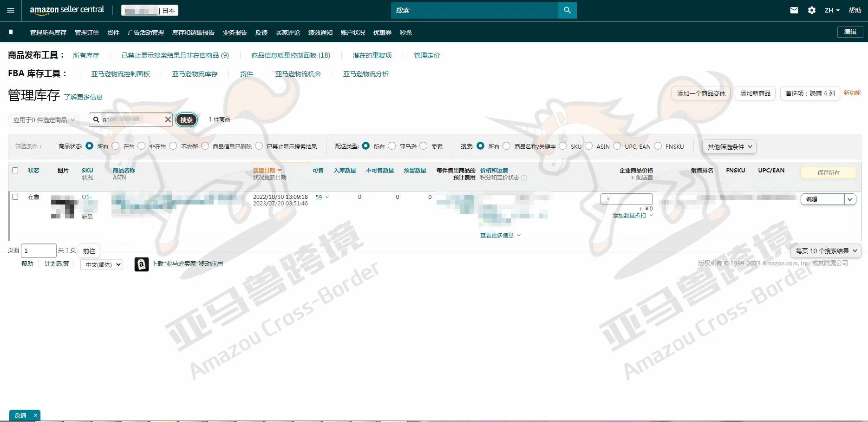Image resolution: width=868 pixels, height=422 pixels.
Task: Open the 管理定价 link
Action: [x=427, y=55]
